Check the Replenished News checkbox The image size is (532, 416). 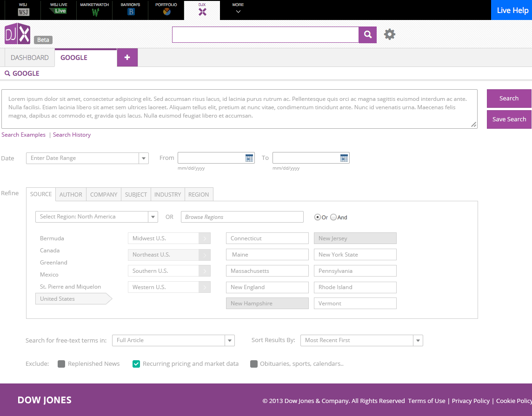point(61,364)
